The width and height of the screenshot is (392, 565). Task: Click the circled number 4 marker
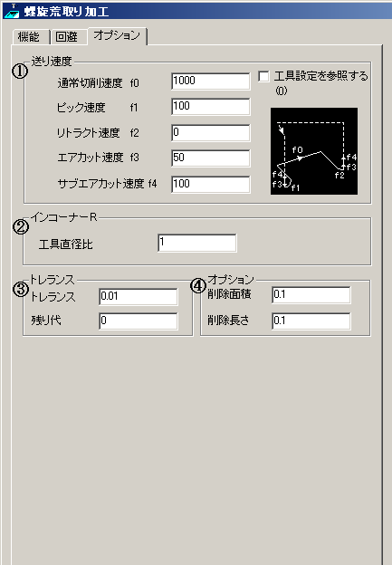coord(197,287)
